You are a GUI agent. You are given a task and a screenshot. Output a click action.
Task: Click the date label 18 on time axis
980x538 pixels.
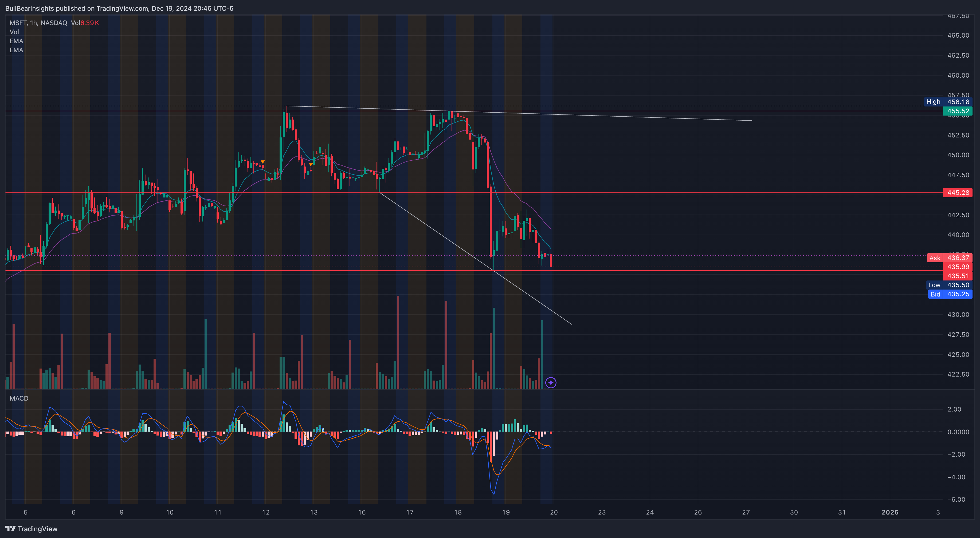click(x=458, y=512)
